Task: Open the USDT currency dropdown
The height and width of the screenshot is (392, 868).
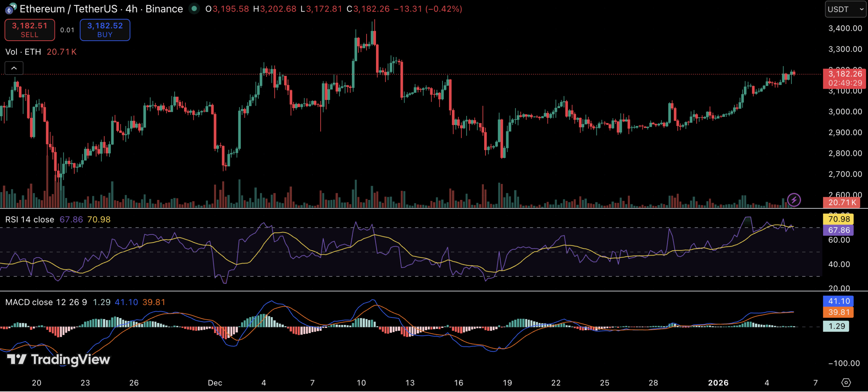Action: pyautogui.click(x=845, y=9)
